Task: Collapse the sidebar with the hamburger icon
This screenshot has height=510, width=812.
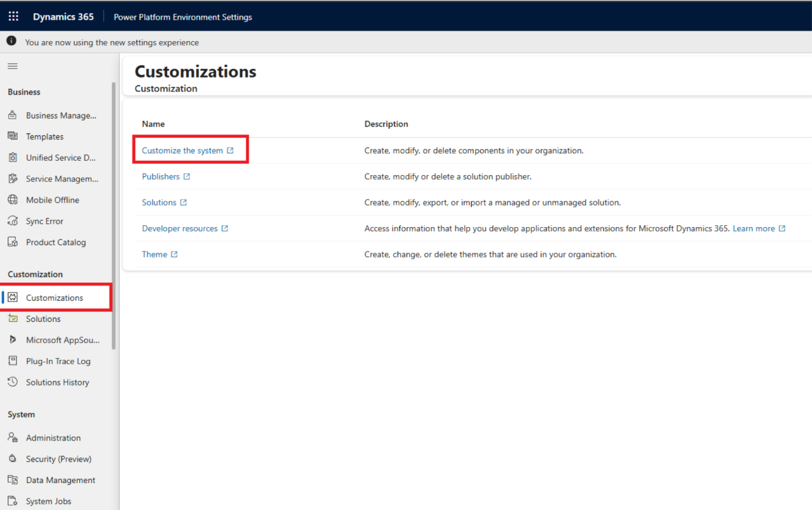Action: click(x=13, y=66)
